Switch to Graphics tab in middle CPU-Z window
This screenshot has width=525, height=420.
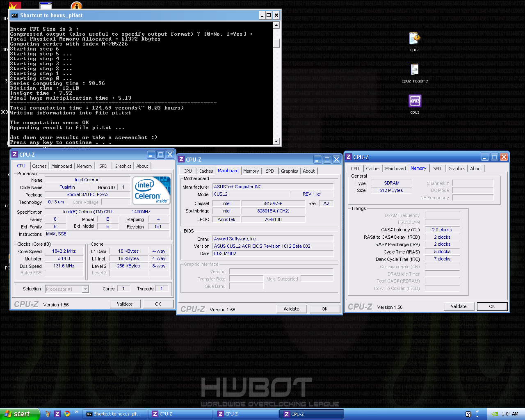point(290,171)
